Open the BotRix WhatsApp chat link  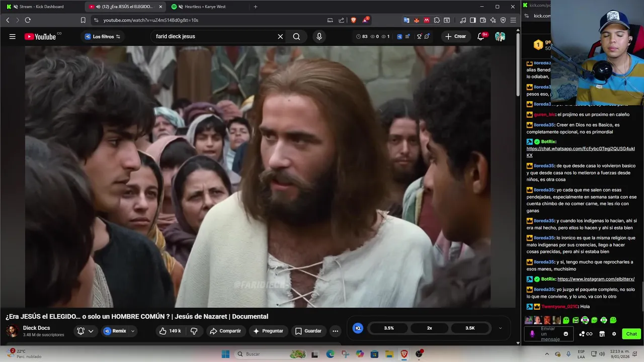tap(580, 152)
